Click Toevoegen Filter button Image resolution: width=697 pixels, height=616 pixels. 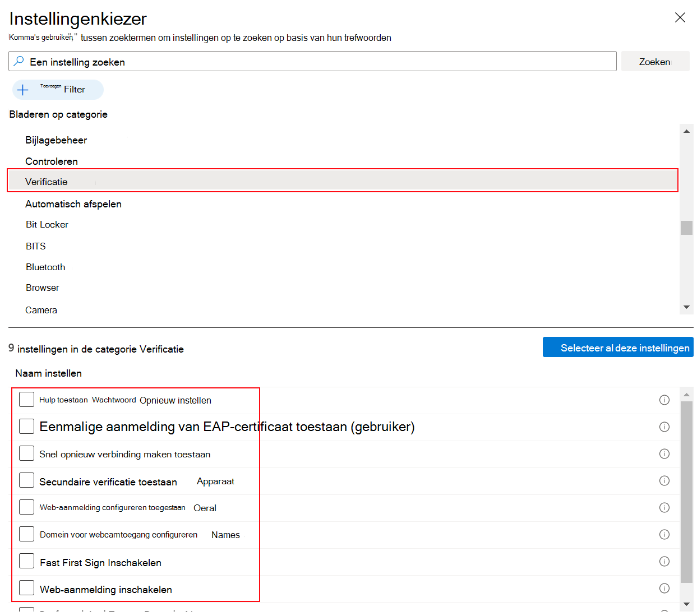coord(58,90)
